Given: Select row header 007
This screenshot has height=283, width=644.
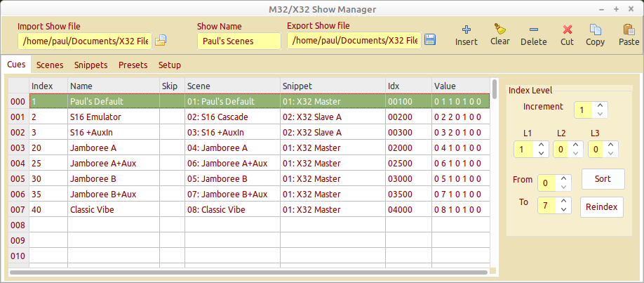Looking at the screenshot, I should [18, 210].
